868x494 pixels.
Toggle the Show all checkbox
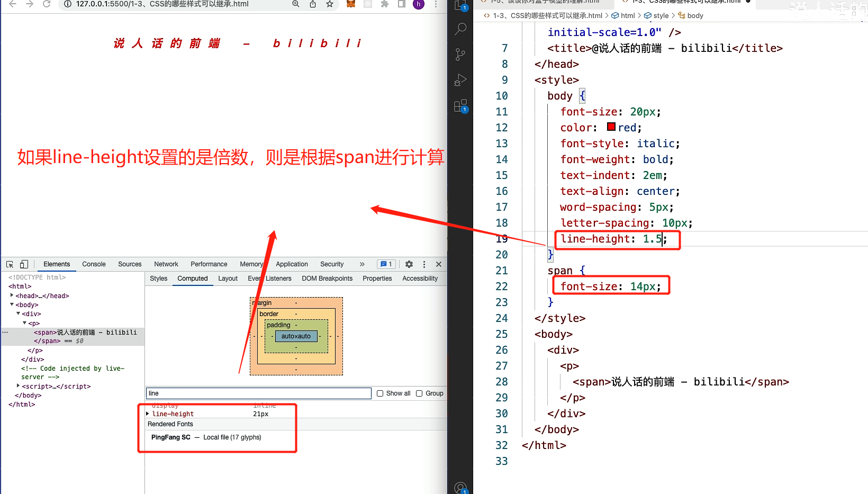380,393
